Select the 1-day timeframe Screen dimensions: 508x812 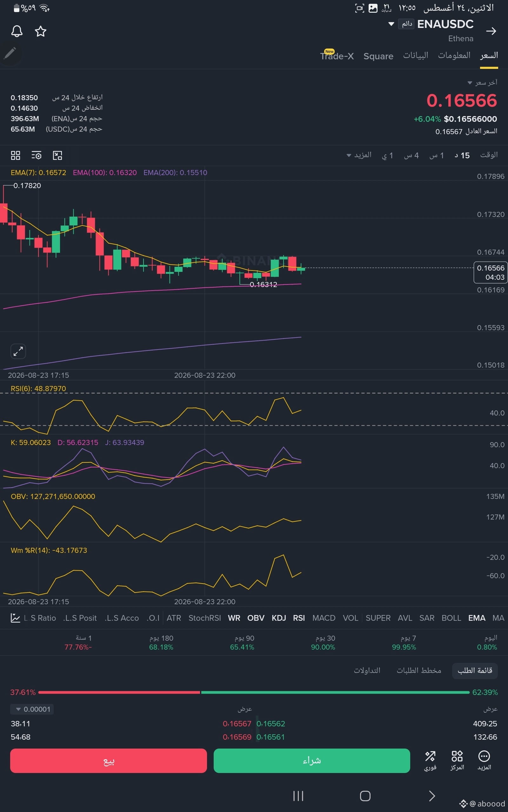pyautogui.click(x=387, y=155)
